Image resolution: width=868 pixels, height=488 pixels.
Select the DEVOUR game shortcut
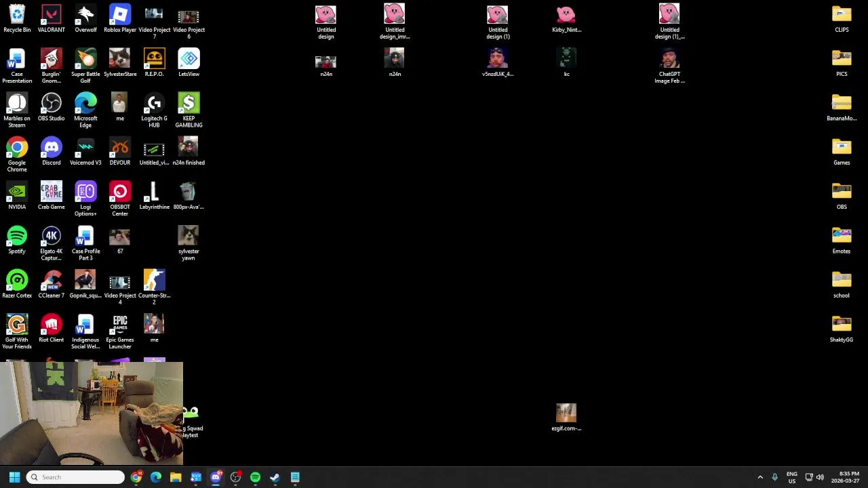tap(120, 152)
